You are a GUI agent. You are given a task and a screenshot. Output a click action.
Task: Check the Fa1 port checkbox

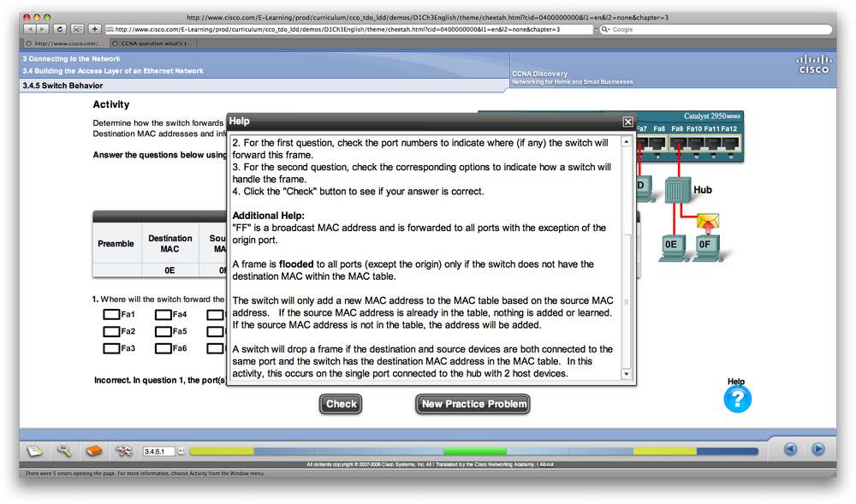pos(111,315)
